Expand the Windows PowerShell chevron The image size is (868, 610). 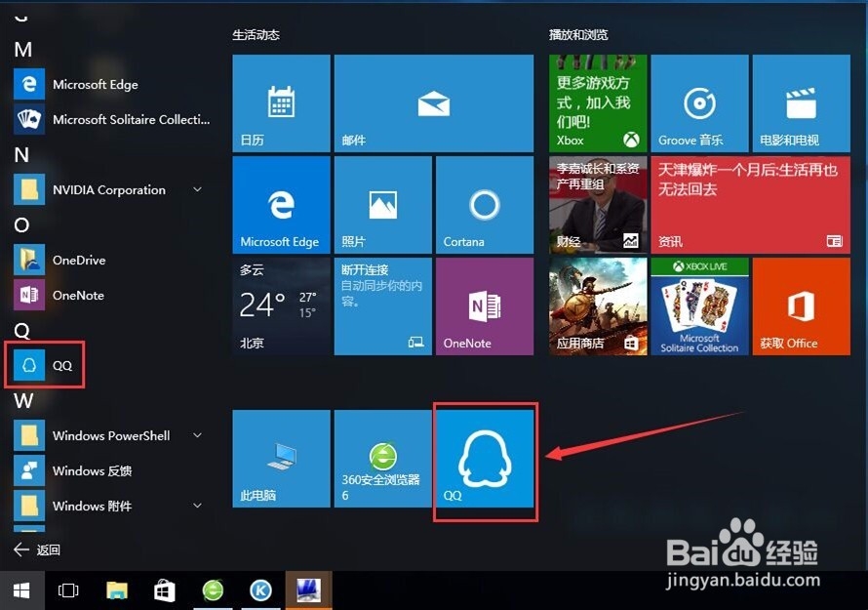coord(197,435)
